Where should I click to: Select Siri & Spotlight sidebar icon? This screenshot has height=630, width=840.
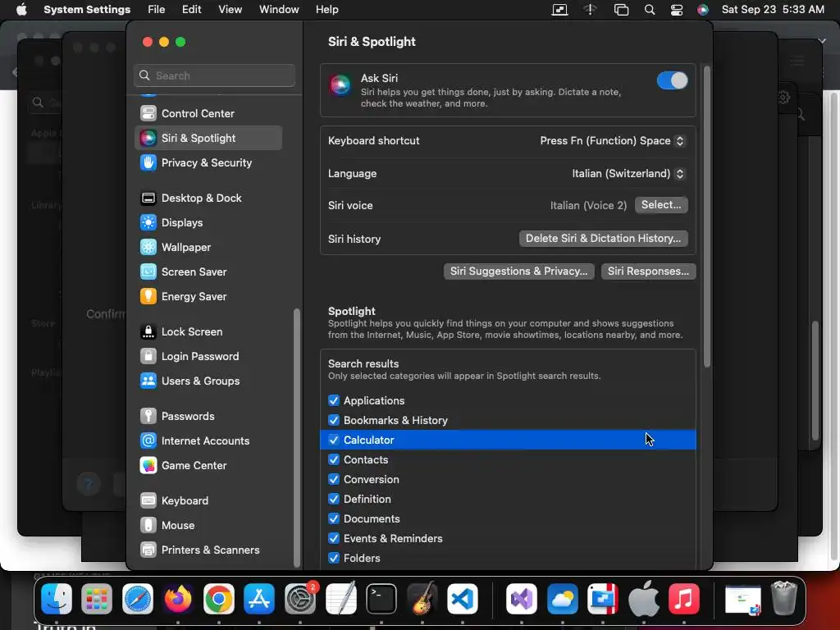click(x=148, y=138)
